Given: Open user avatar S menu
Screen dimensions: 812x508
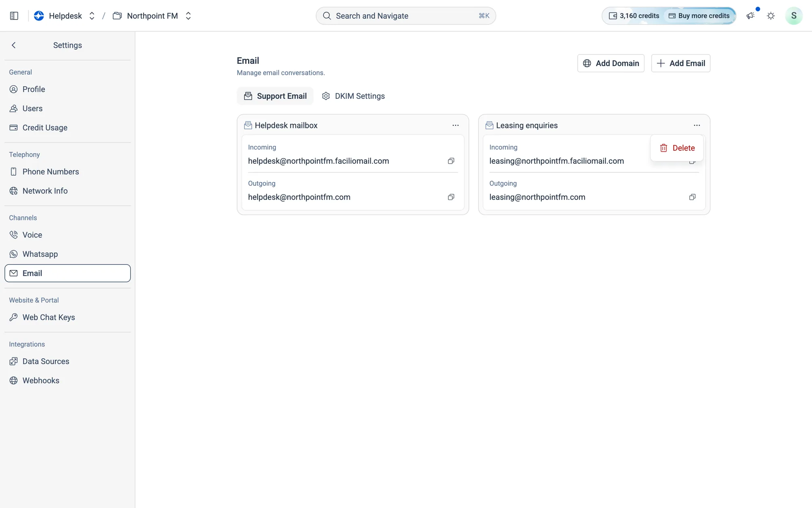Looking at the screenshot, I should click(793, 16).
